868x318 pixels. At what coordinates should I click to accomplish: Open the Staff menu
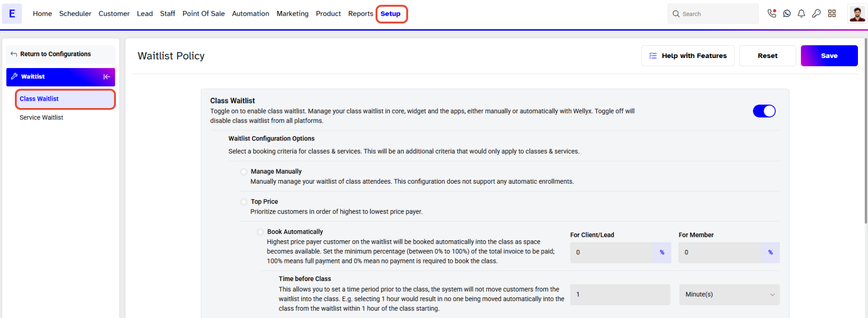(x=168, y=13)
